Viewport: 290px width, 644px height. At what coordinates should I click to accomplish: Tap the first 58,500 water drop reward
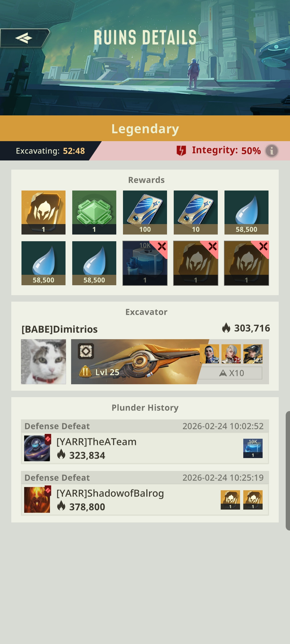247,213
